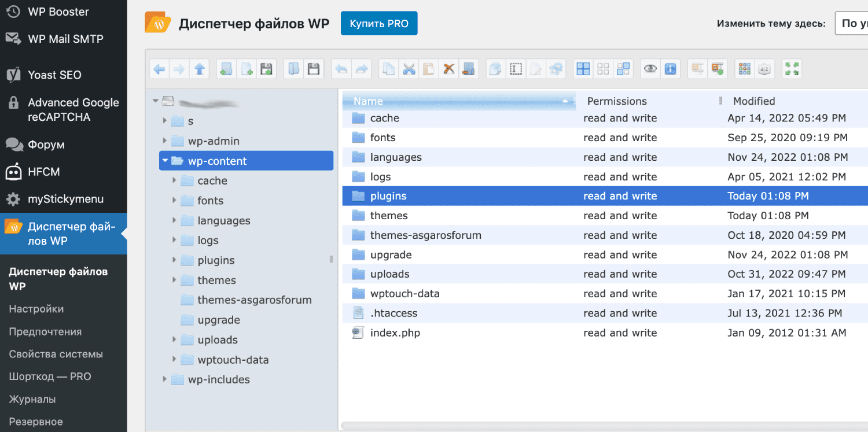868x432 pixels.
Task: Preview the selected item with the eye icon
Action: click(x=650, y=69)
